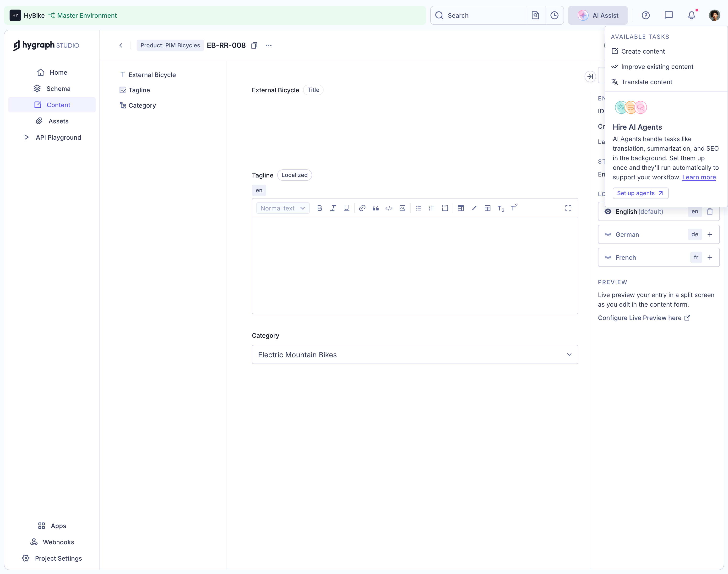Open Schema in the sidebar
Viewport: 728px width, 574px height.
pyautogui.click(x=52, y=89)
